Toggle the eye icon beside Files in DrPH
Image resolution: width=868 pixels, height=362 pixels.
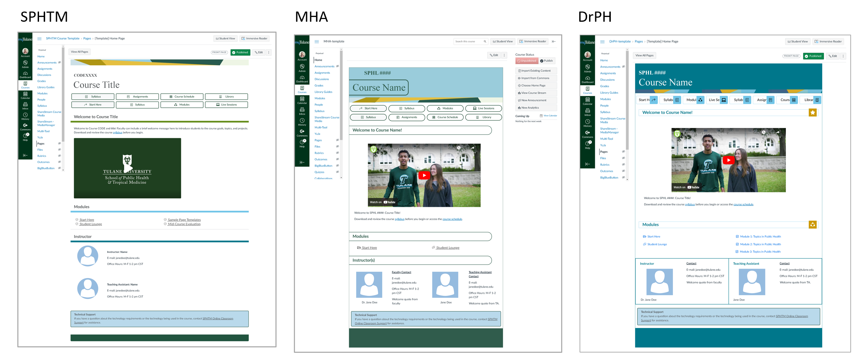[623, 158]
